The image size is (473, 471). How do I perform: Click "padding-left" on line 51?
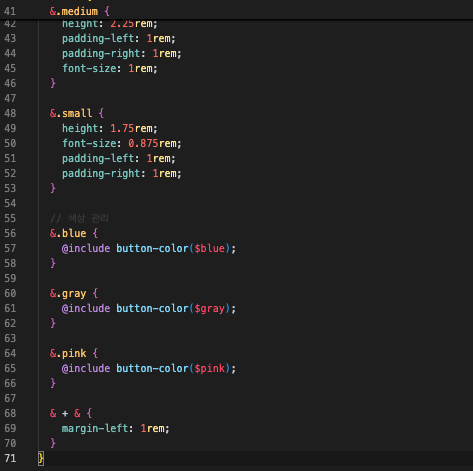98,159
